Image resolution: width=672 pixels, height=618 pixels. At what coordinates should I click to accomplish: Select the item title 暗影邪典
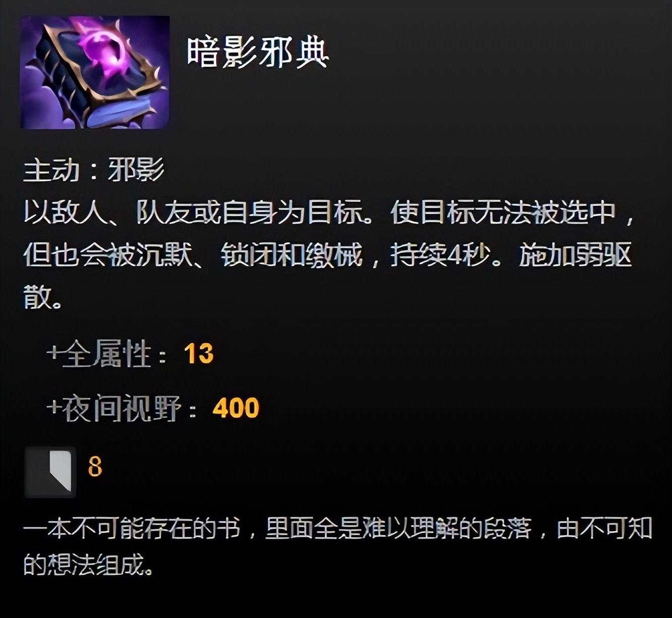pyautogui.click(x=258, y=53)
